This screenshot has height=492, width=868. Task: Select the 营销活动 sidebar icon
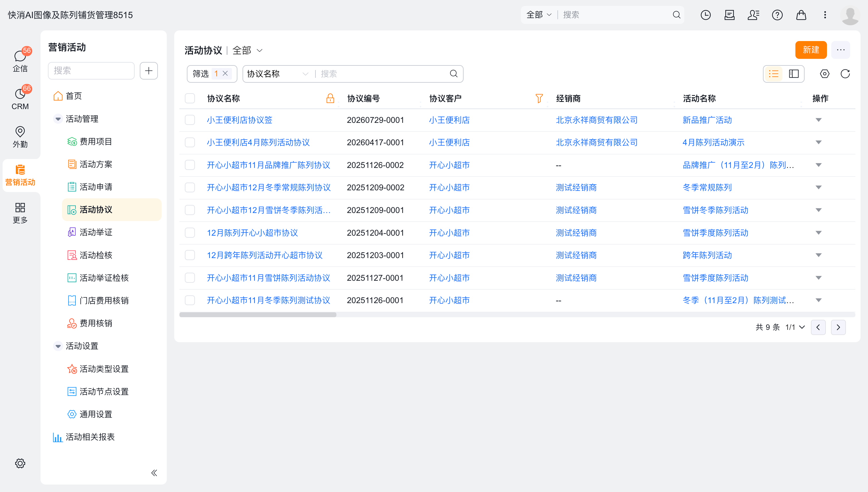point(20,175)
